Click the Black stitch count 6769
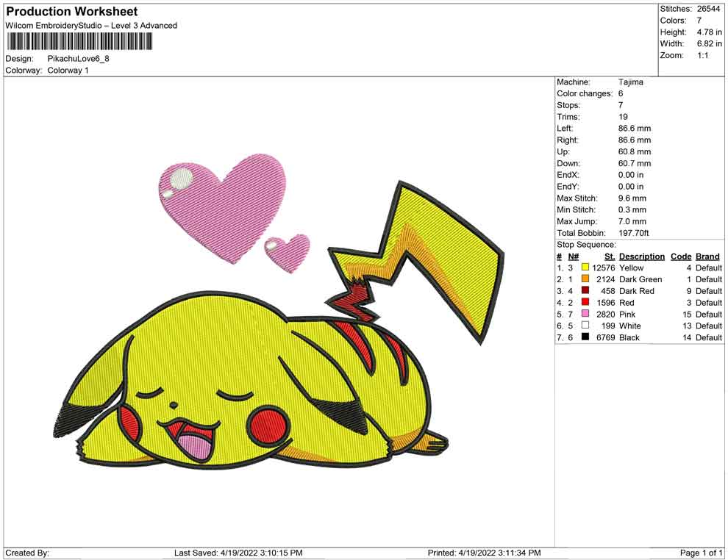Image resolution: width=728 pixels, height=560 pixels. [605, 337]
